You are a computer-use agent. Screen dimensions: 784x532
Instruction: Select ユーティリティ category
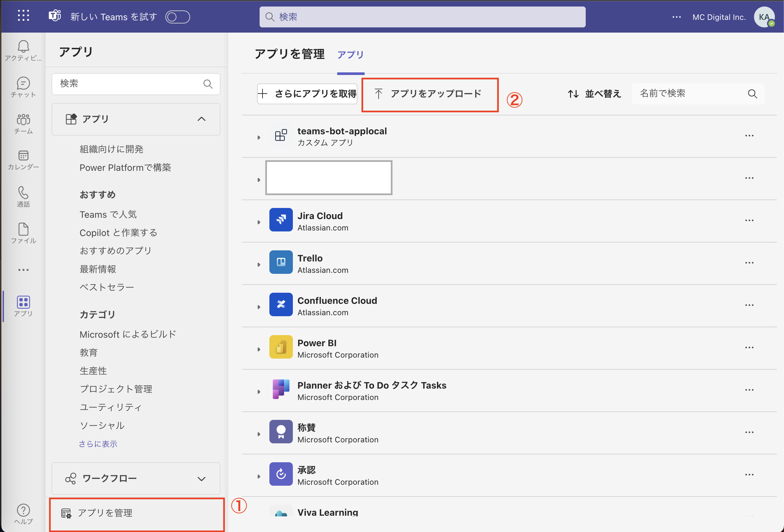point(111,407)
